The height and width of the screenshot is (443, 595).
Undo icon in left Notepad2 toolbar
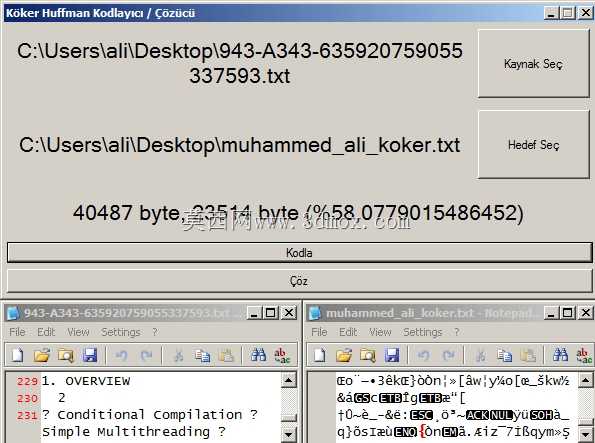click(x=122, y=355)
